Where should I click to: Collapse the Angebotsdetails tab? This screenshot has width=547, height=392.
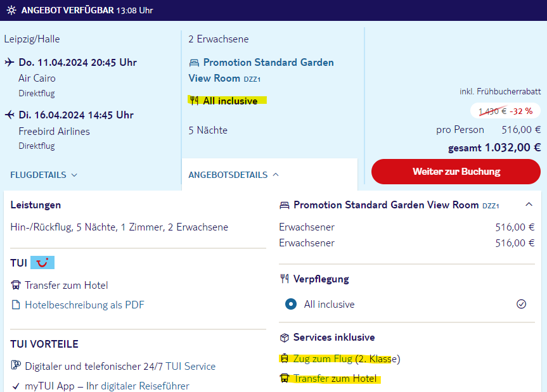coord(233,175)
